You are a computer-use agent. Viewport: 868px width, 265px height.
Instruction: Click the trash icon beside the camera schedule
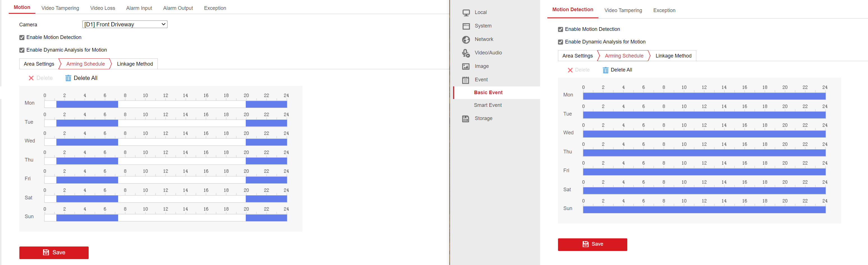pos(68,78)
